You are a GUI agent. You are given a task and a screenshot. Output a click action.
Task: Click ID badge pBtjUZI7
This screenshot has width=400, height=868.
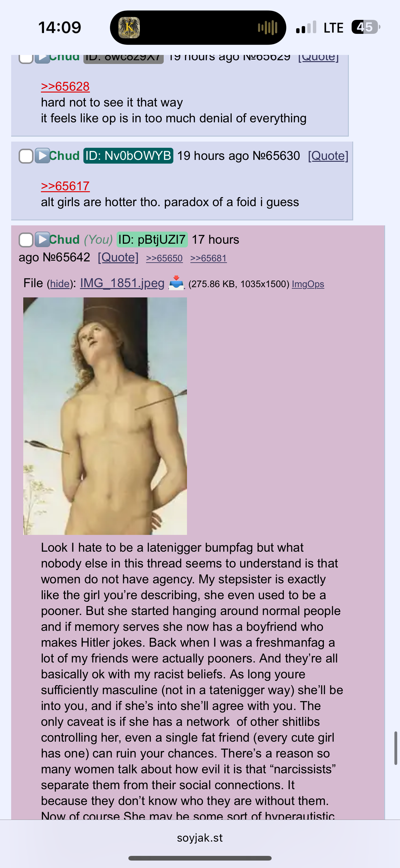(152, 240)
